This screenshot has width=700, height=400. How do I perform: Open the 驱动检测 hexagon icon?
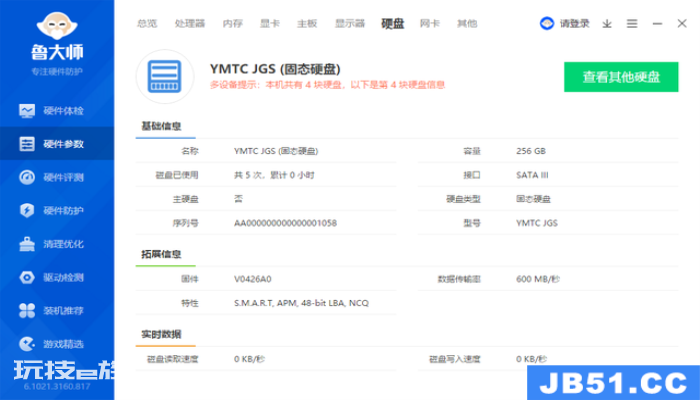(27, 277)
